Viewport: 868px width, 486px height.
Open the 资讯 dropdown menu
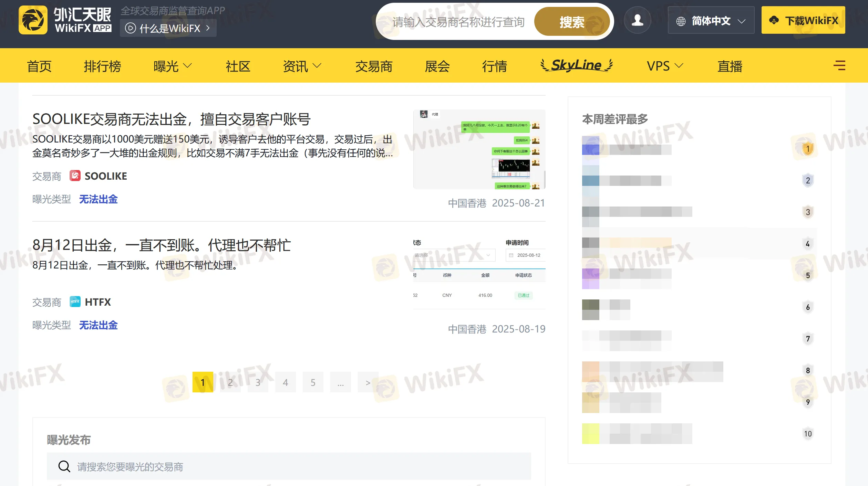tap(302, 66)
